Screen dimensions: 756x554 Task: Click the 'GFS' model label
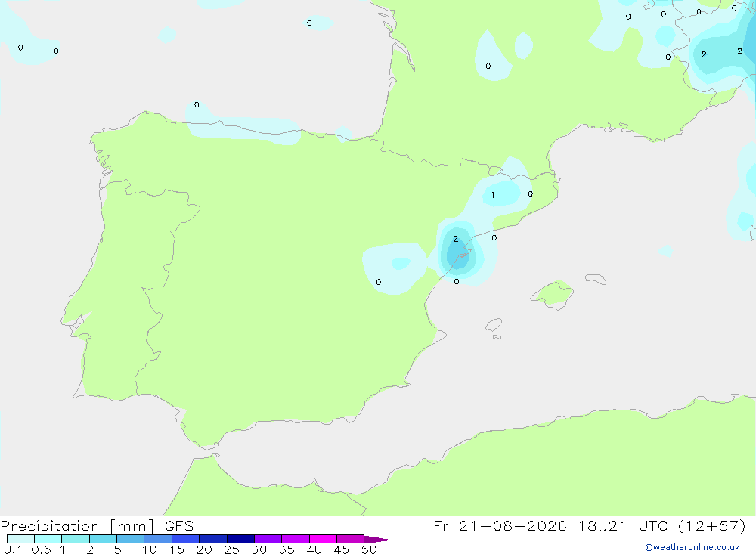[x=179, y=525]
